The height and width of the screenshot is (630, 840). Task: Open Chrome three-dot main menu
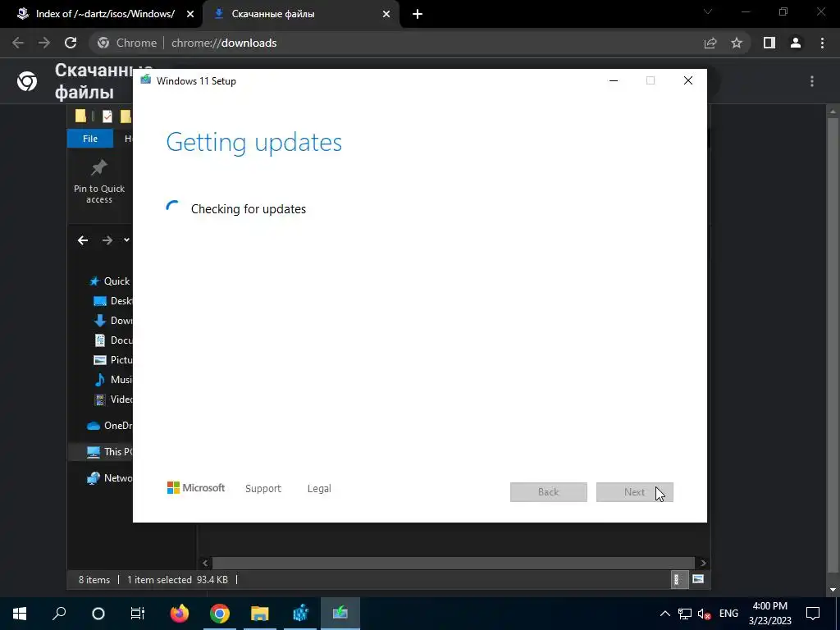[x=822, y=43]
